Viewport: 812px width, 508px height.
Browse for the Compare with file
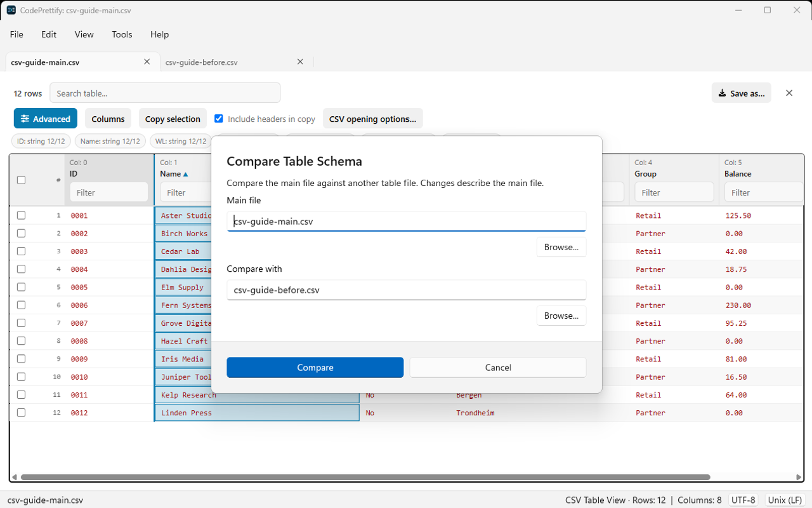pos(561,316)
